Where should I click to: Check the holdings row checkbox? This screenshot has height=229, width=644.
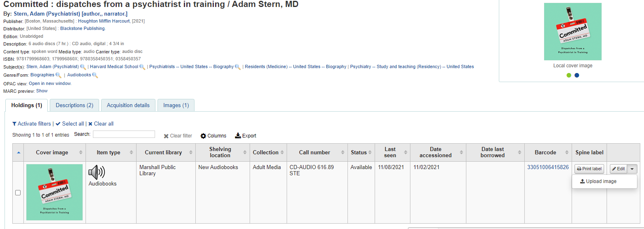click(x=18, y=192)
